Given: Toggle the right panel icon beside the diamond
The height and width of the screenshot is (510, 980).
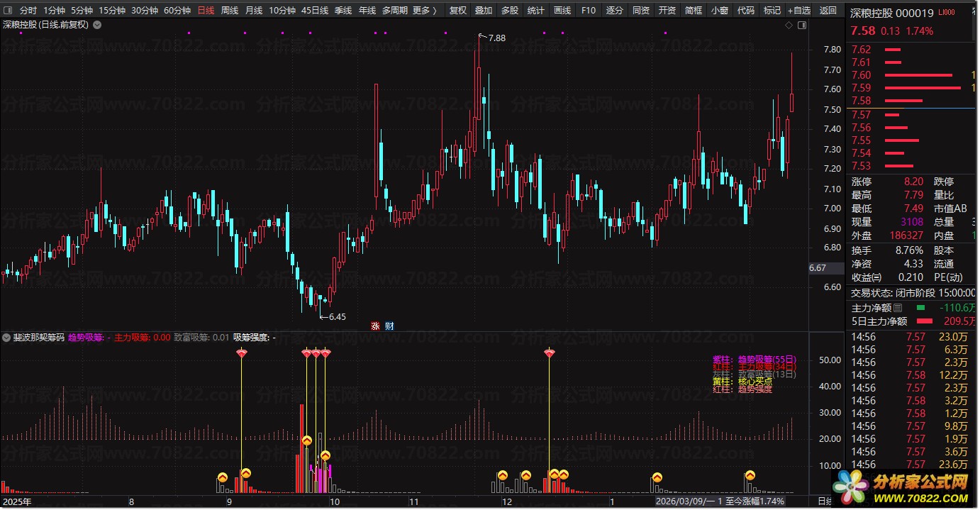Looking at the screenshot, I should point(802,25).
